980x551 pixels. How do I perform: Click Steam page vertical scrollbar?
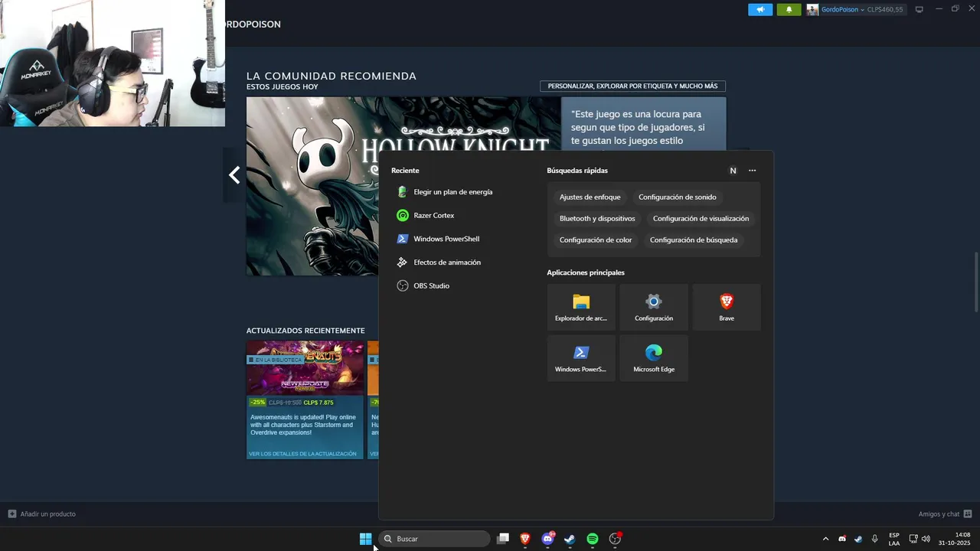point(975,282)
